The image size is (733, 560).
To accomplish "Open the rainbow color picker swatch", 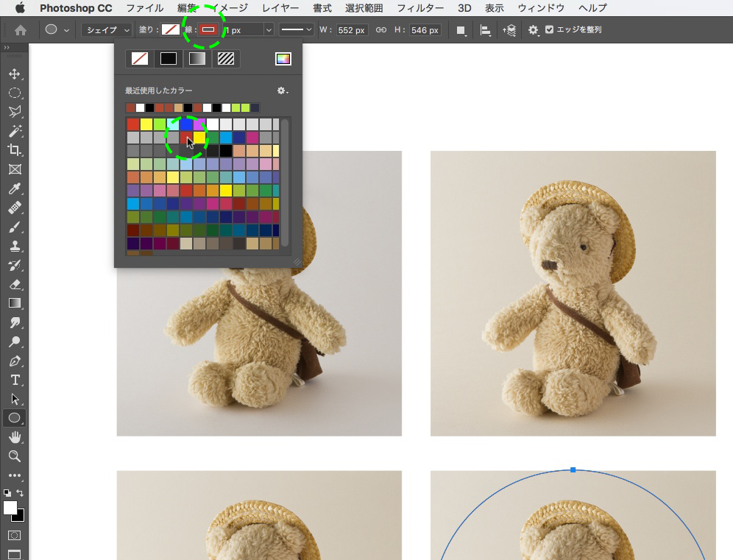I will tap(283, 59).
